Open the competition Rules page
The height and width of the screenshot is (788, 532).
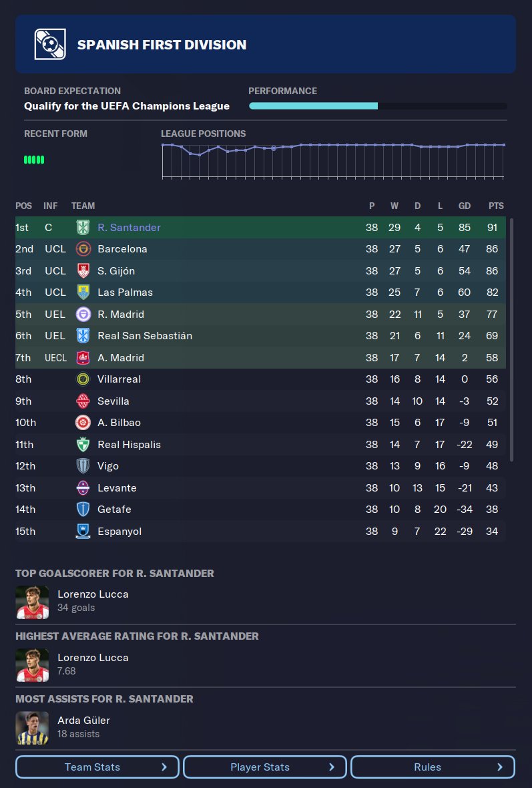click(433, 767)
